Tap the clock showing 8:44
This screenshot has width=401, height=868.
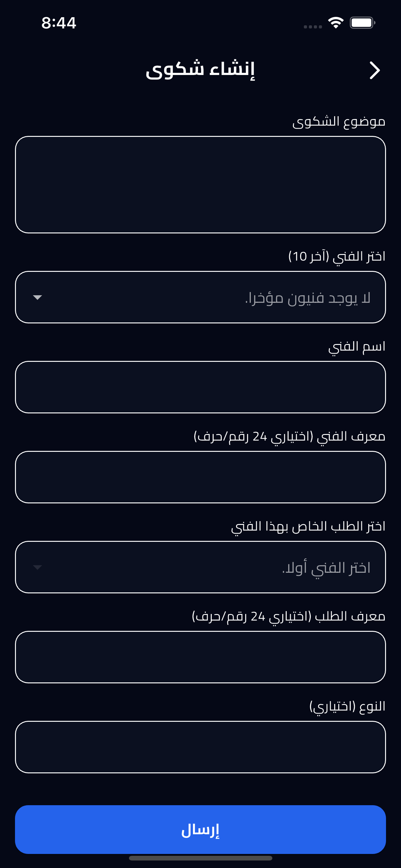pyautogui.click(x=59, y=23)
